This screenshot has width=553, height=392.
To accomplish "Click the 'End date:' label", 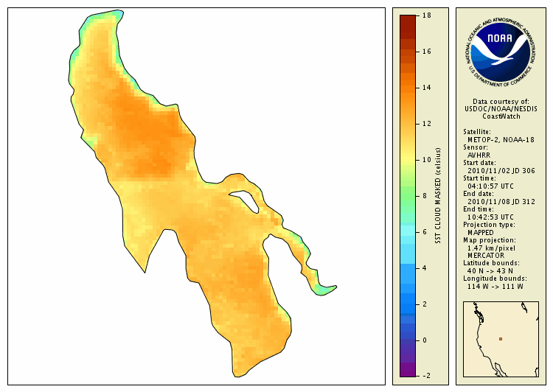I will coord(479,194).
